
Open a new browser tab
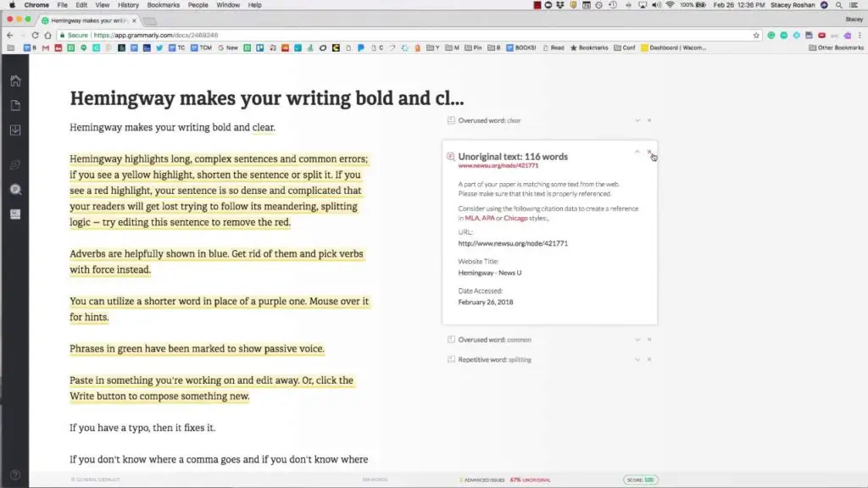(x=149, y=21)
